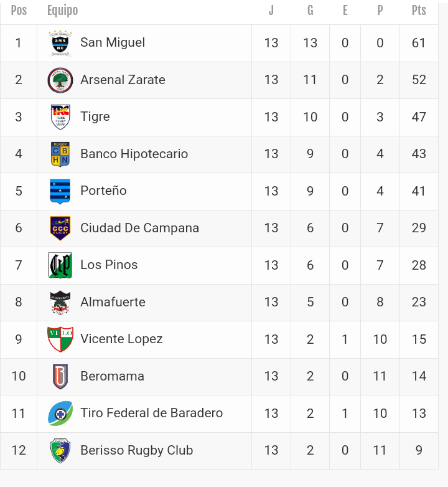Click the Berisso Rugby Club name
This screenshot has width=448, height=487.
136,450
